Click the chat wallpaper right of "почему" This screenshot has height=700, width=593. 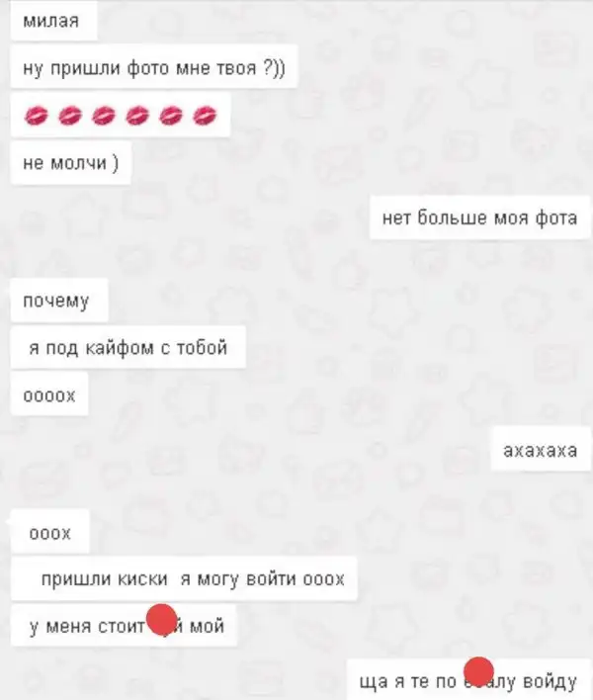[312, 300]
